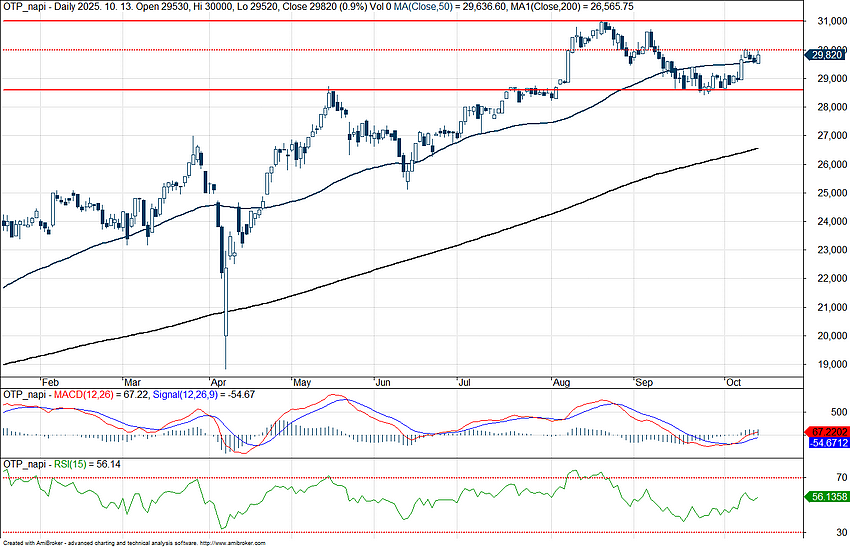
Task: Click the Feb label on time axis
Action: coord(48,382)
